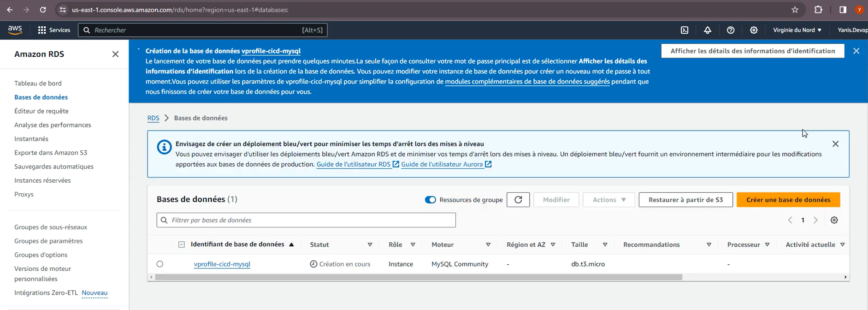Open the notifications bell icon

click(708, 30)
